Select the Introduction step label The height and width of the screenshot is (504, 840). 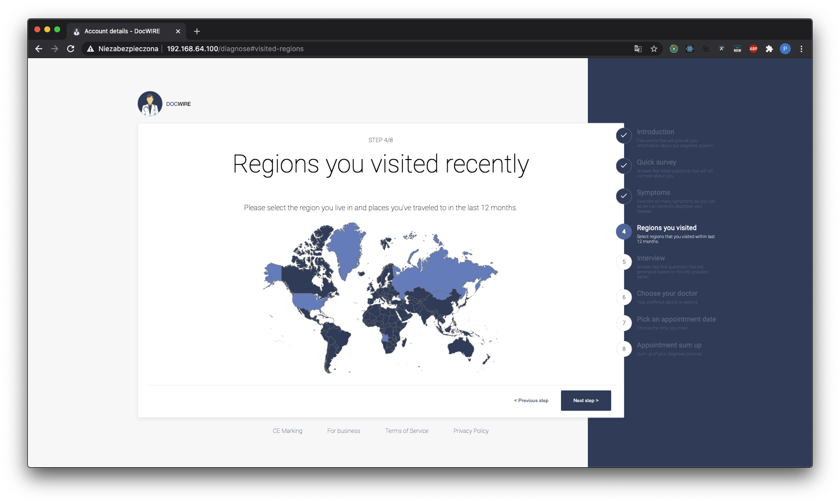(x=655, y=132)
